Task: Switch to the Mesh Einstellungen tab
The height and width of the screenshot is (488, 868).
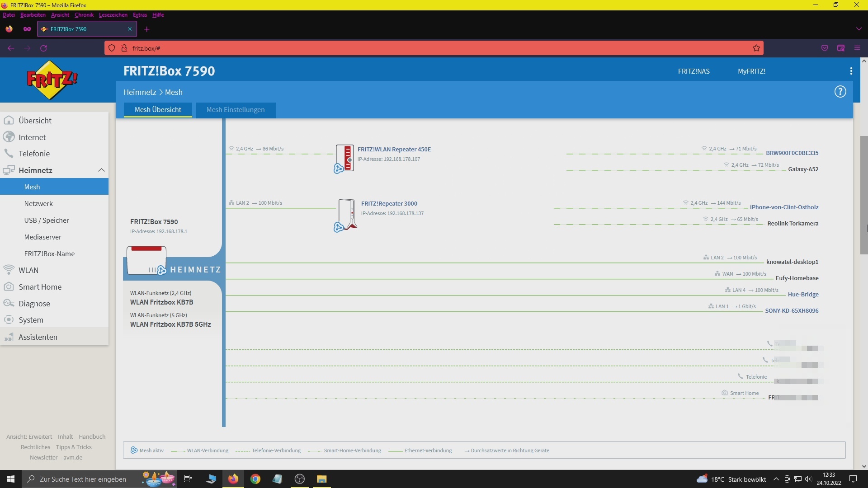Action: (x=236, y=110)
